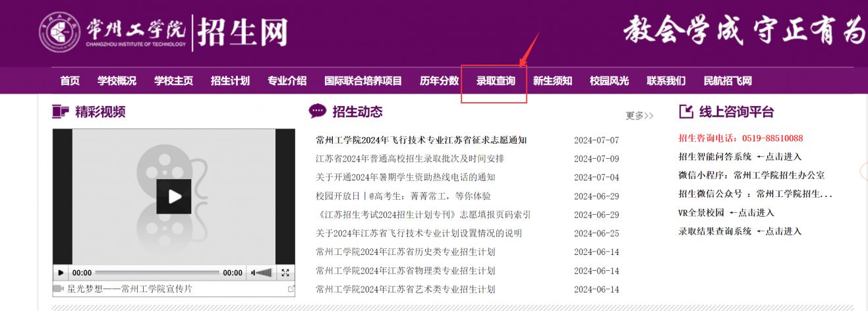The width and height of the screenshot is (868, 311).
Task: Open VR全景校园 点击进入 link
Action: click(726, 213)
